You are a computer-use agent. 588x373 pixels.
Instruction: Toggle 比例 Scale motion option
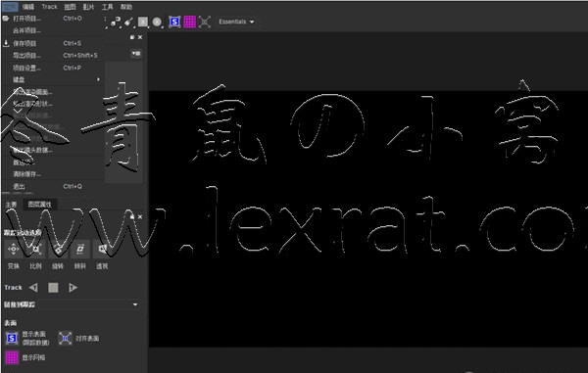35,249
